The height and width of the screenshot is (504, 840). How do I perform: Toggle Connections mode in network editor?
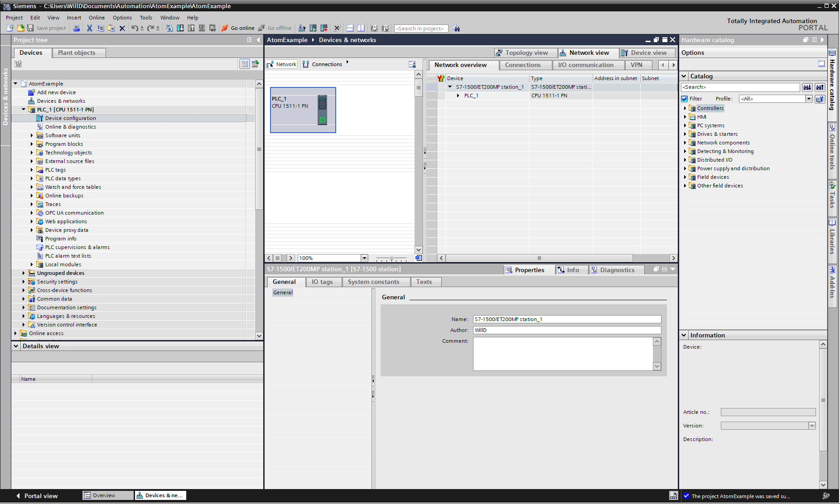(323, 64)
